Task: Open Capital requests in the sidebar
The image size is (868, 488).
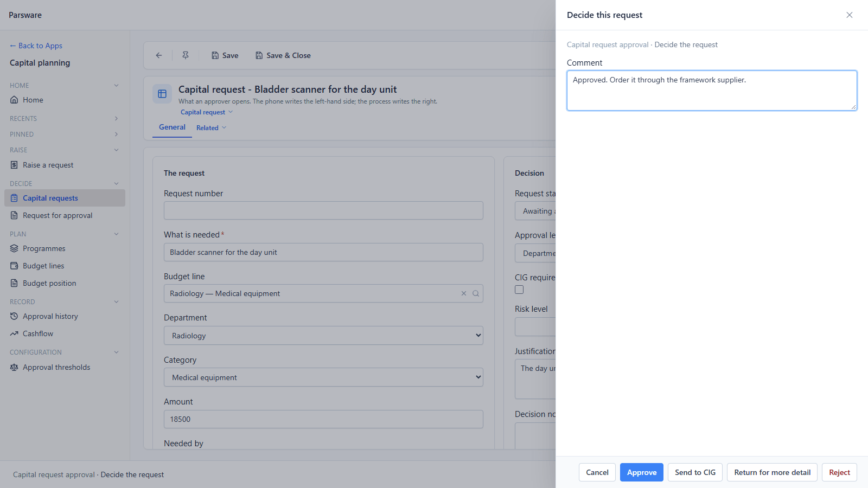Action: (x=65, y=198)
